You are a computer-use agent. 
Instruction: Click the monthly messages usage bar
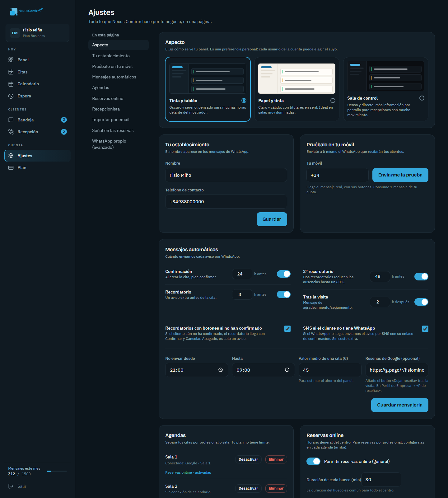click(x=57, y=471)
